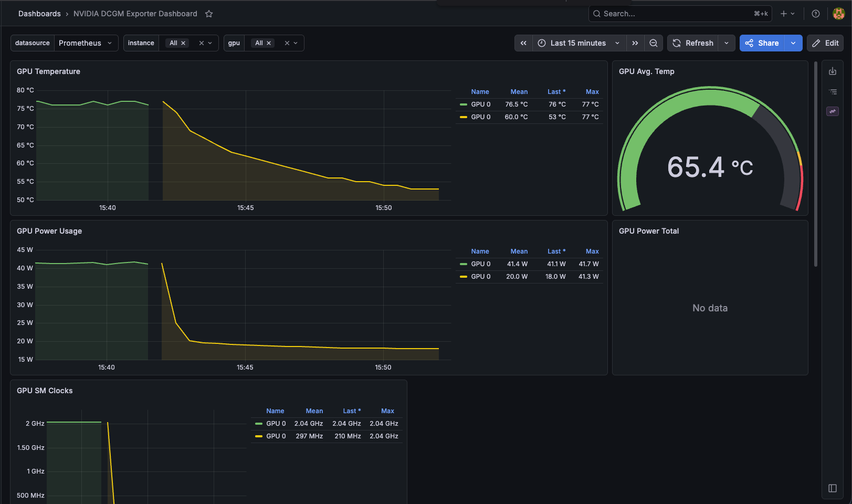Image resolution: width=852 pixels, height=504 pixels.
Task: Zoom out the time range
Action: (x=654, y=43)
